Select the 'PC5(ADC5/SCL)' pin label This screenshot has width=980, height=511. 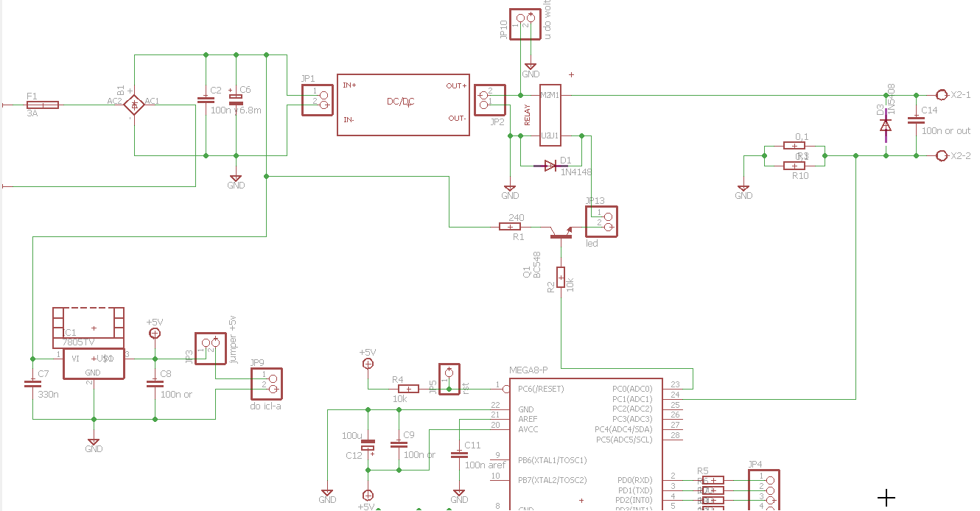(x=623, y=440)
